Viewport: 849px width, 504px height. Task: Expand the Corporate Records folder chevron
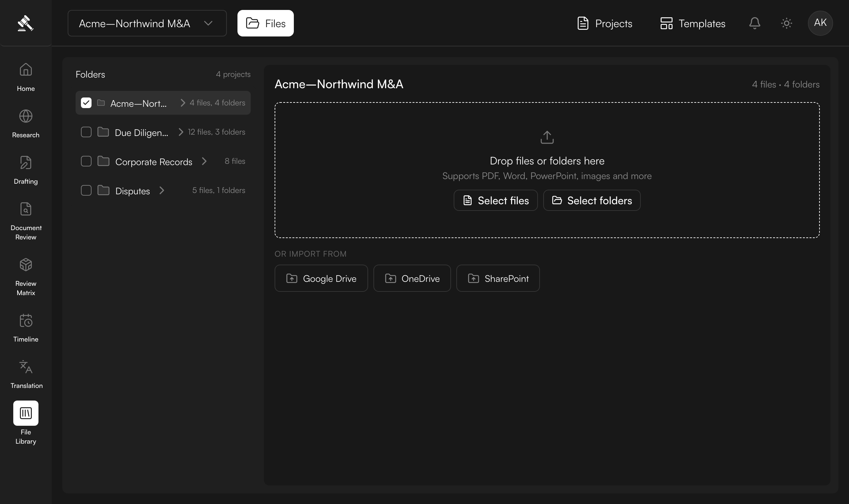click(204, 161)
